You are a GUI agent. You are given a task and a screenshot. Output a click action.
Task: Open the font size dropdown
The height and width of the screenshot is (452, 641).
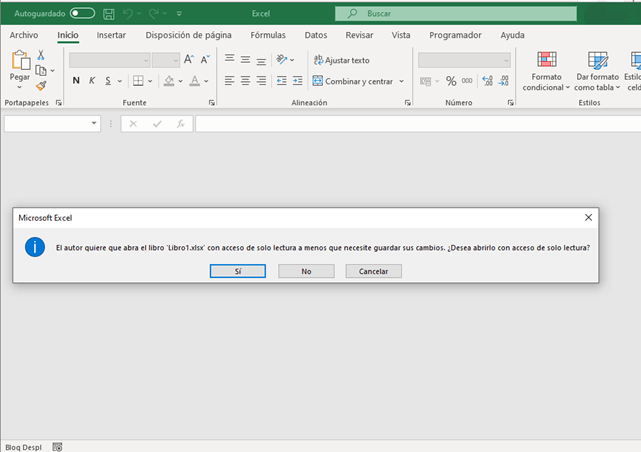pos(176,60)
